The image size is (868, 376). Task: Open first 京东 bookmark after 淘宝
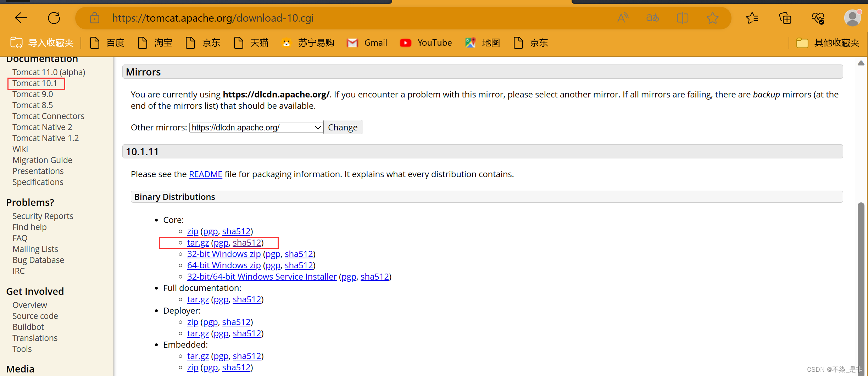pyautogui.click(x=203, y=43)
